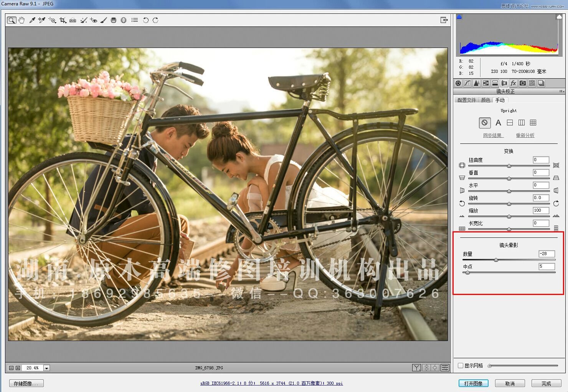Adjust the 扭曲度 slider
Screen dimensions: 568x392
point(509,166)
